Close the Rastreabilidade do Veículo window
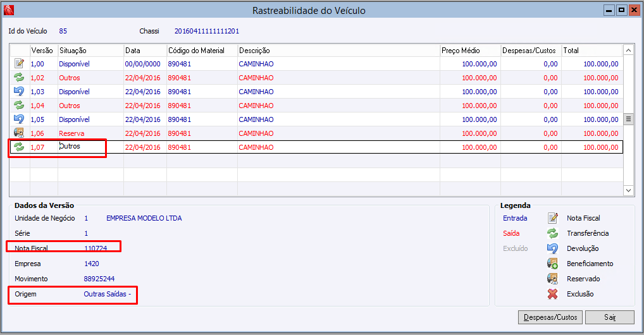The width and height of the screenshot is (644, 335). 634,10
